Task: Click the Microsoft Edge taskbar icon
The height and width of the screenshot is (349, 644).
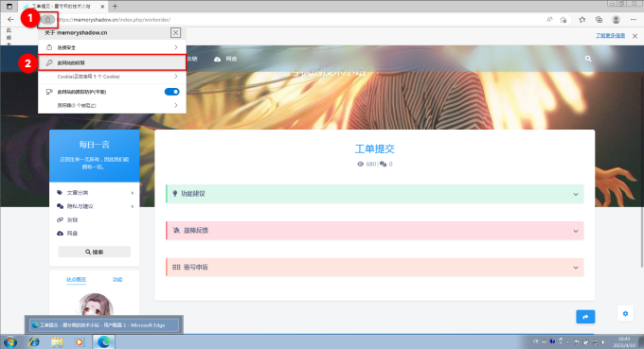Action: [103, 341]
